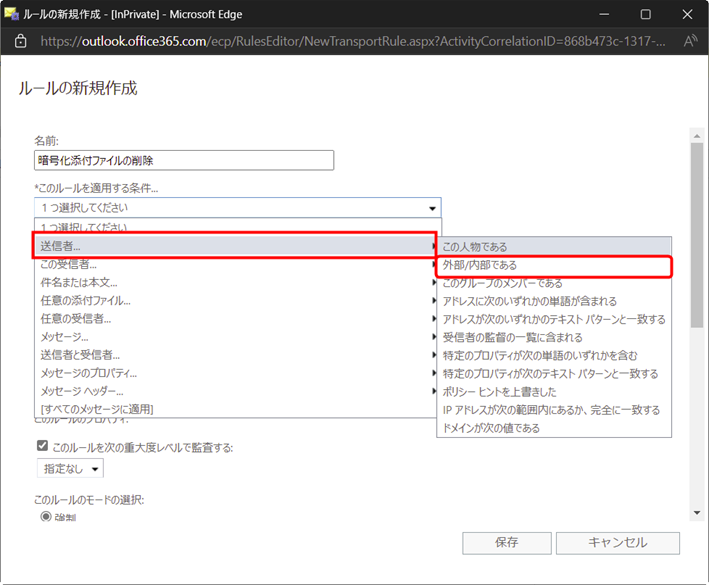
Task: Select the 強制 mode radio button
Action: 46,516
